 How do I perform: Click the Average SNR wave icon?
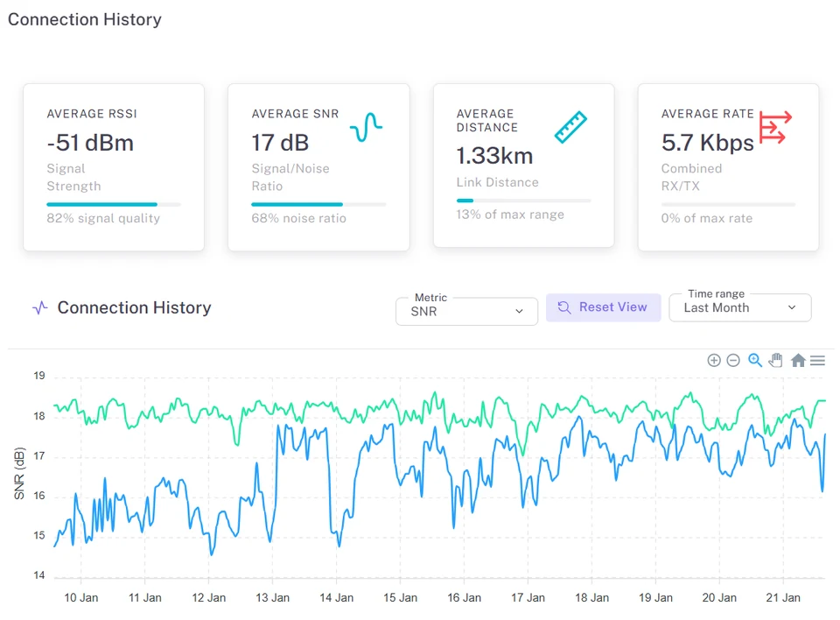click(x=366, y=127)
